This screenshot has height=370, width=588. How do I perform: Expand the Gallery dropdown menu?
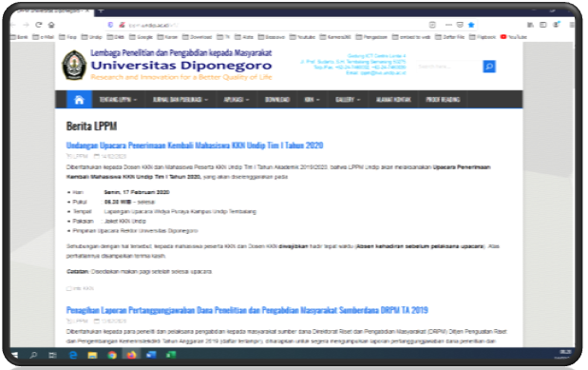[348, 100]
